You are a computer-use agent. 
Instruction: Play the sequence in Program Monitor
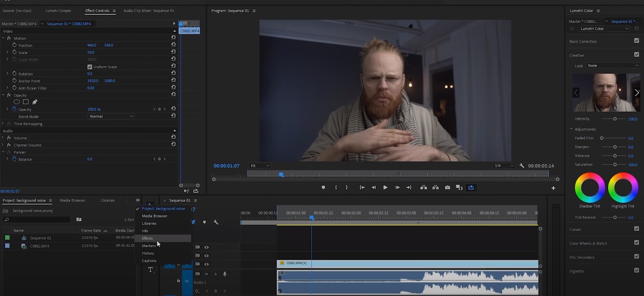(385, 187)
